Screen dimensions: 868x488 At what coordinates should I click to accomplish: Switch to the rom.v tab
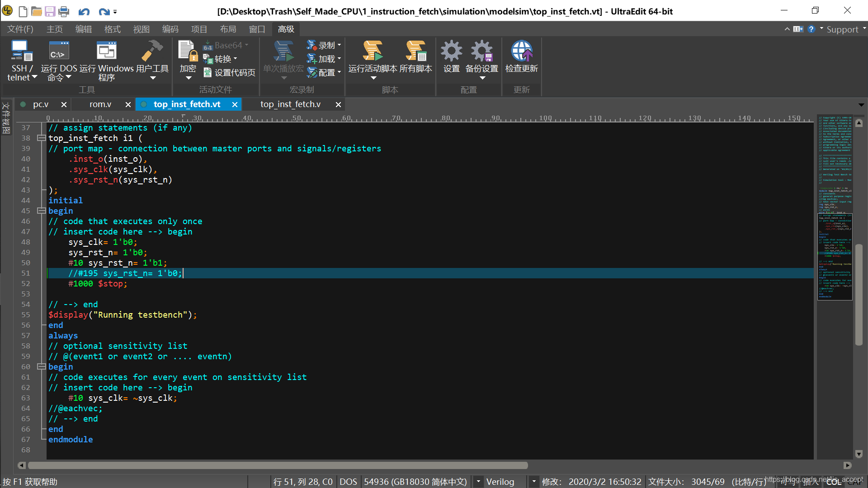click(x=100, y=104)
